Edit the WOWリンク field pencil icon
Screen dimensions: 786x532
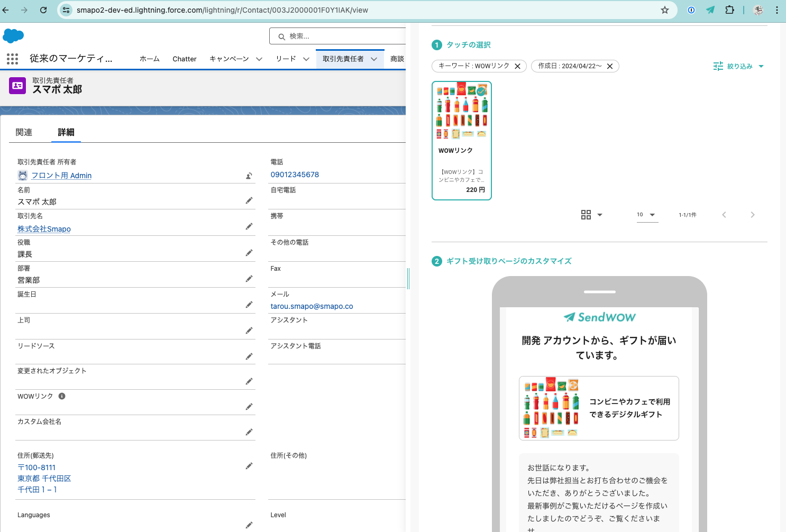point(249,407)
